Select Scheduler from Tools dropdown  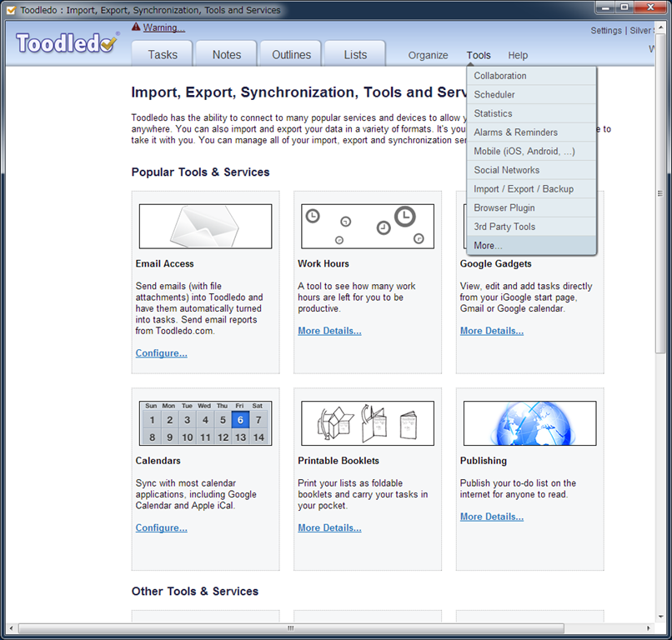(x=531, y=95)
